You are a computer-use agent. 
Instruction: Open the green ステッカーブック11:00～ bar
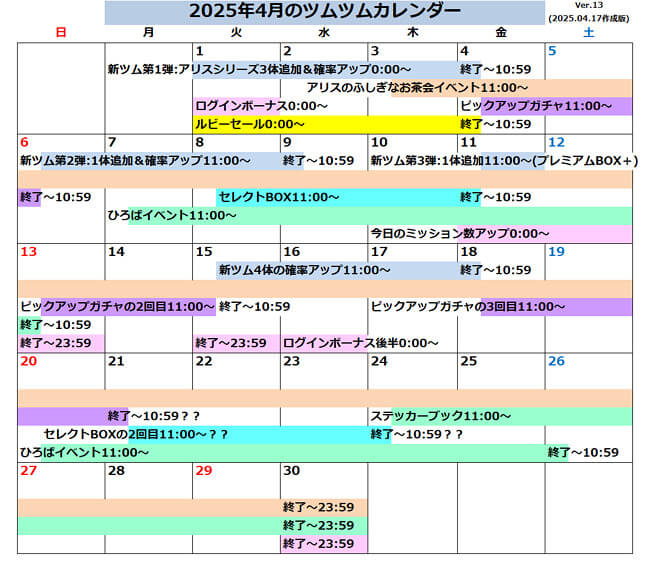(440, 416)
